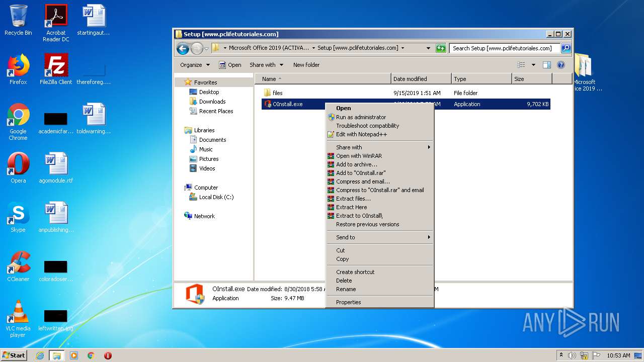The height and width of the screenshot is (362, 644).
Task: Choose Open in the context menu
Action: 379,108
